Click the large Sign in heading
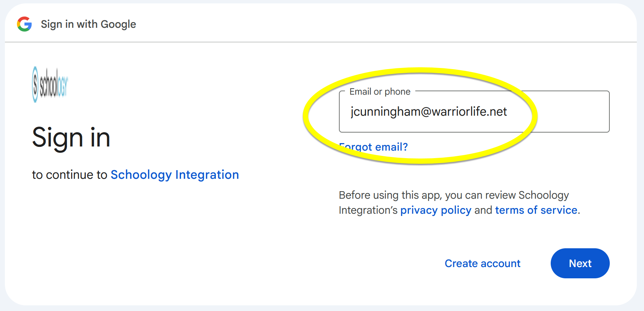Viewport: 644px width, 311px height. tap(71, 137)
